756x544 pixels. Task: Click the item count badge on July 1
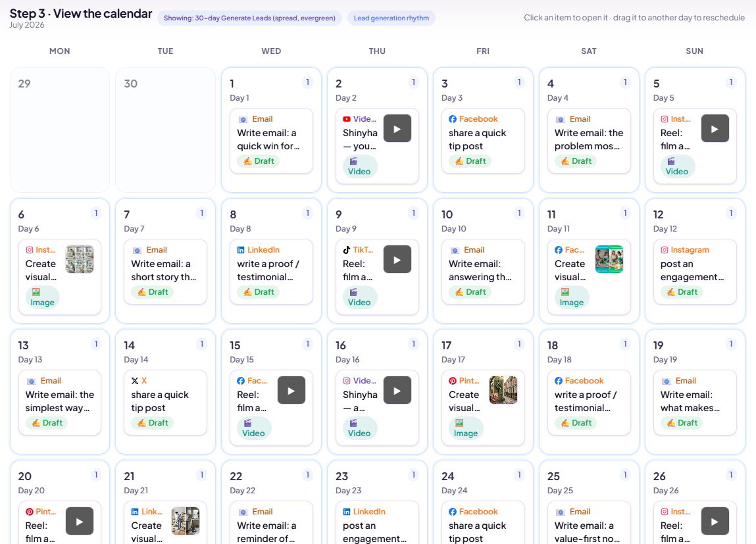click(x=308, y=82)
